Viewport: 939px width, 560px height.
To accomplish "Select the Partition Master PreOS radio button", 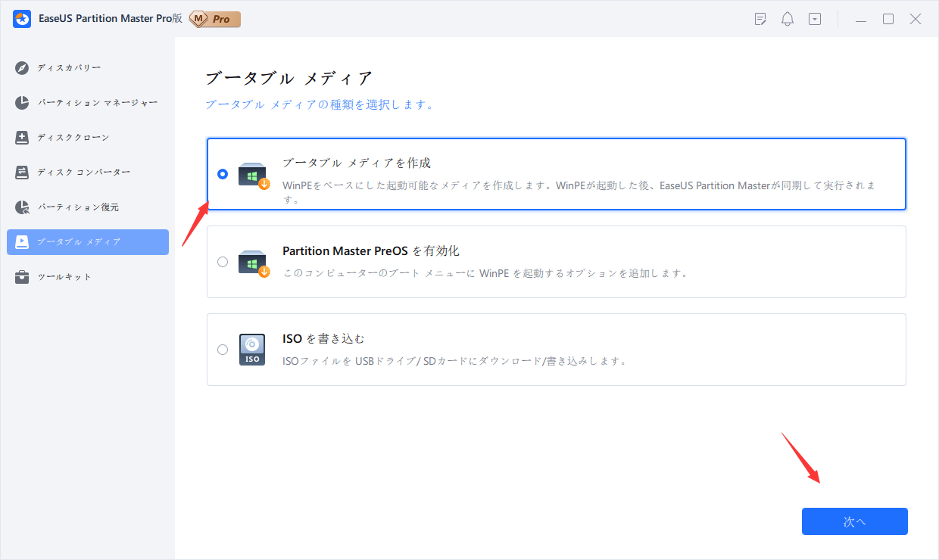I will click(x=222, y=262).
